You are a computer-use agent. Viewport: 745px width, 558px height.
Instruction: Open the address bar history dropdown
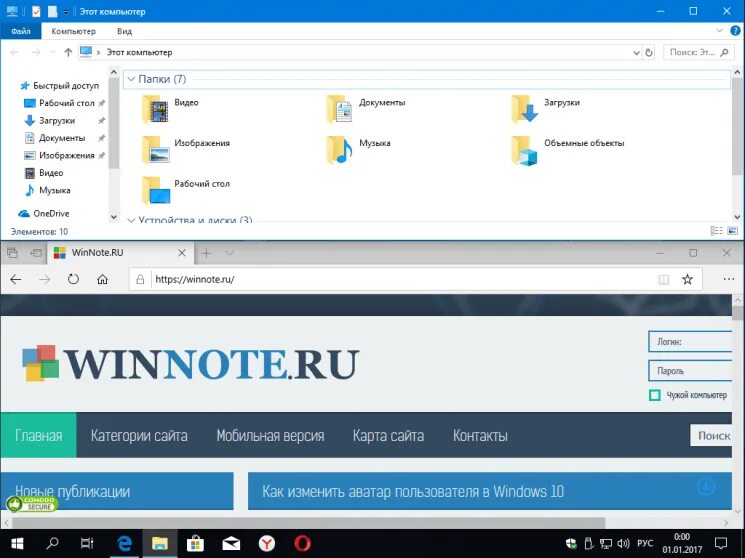tap(636, 53)
